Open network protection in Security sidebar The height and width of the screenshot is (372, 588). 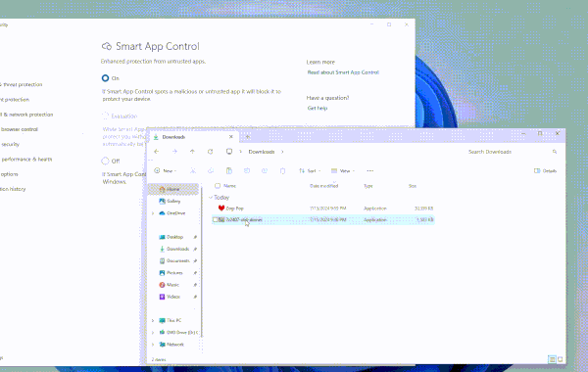pyautogui.click(x=26, y=115)
